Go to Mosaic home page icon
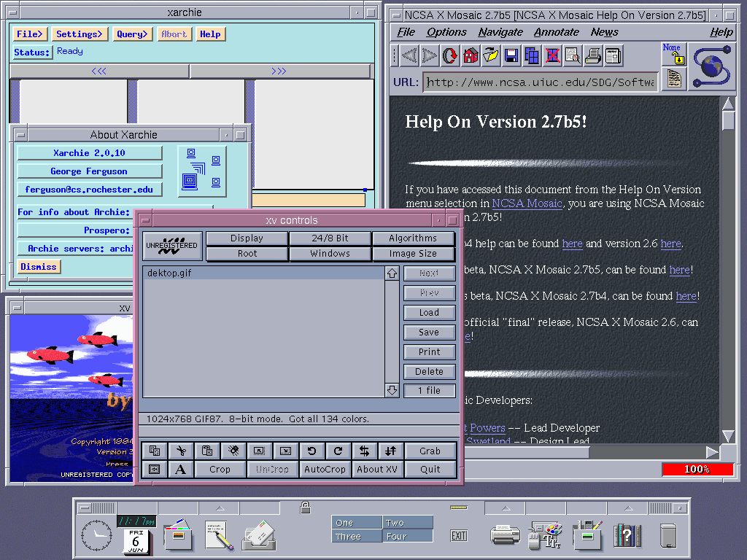This screenshot has height=560, width=747. 471,55
